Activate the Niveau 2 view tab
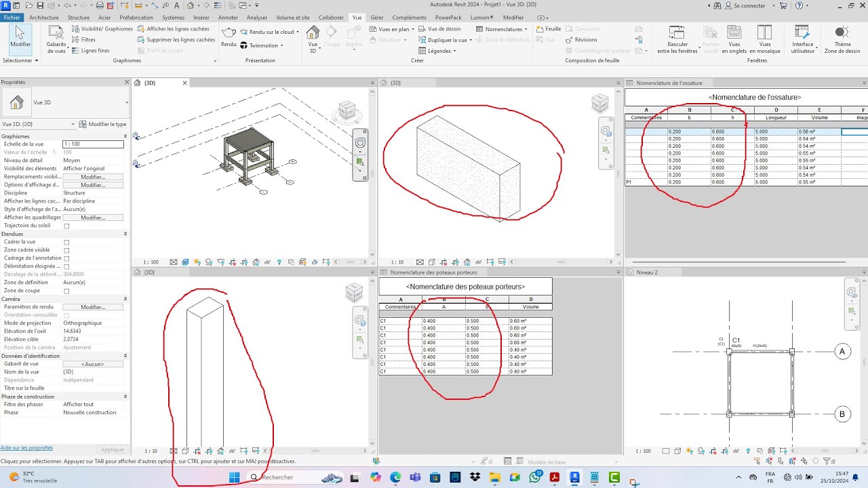This screenshot has width=868, height=488. [x=647, y=272]
